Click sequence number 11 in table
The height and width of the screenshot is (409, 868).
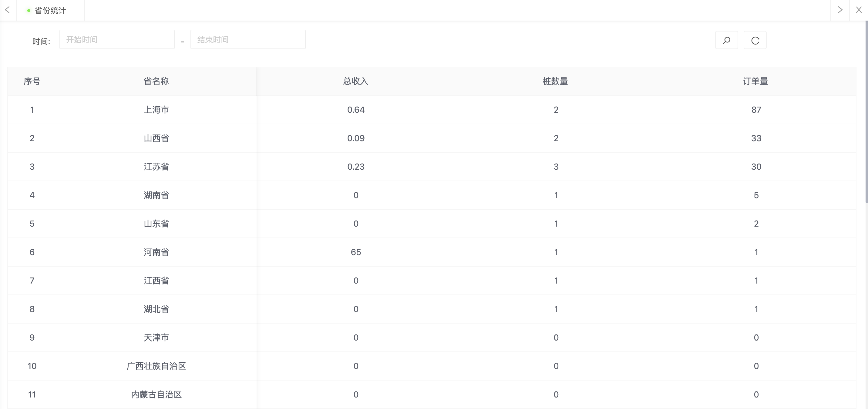click(x=32, y=394)
